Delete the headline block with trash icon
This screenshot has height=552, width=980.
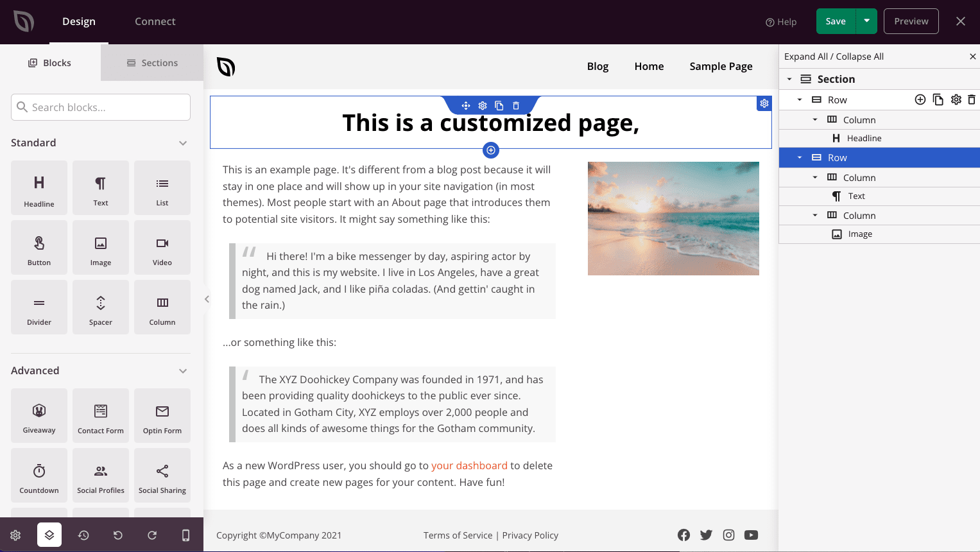pos(516,105)
